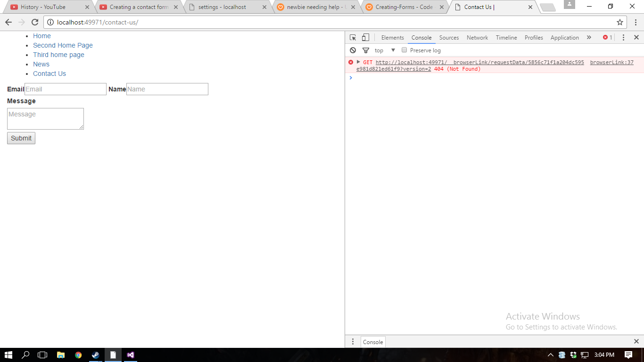Open the Second Home Page link
Viewport: 644px width, 362px height.
click(63, 45)
